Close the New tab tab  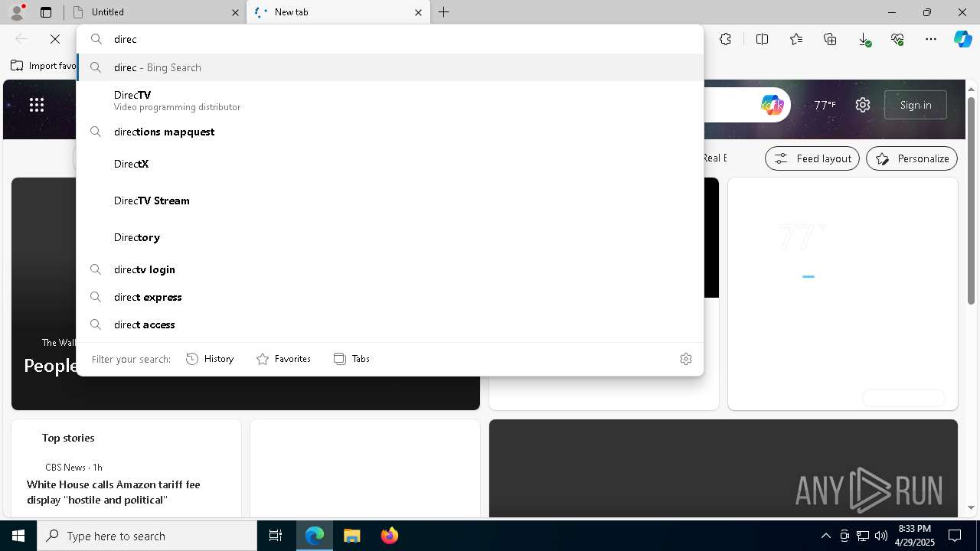pos(418,12)
